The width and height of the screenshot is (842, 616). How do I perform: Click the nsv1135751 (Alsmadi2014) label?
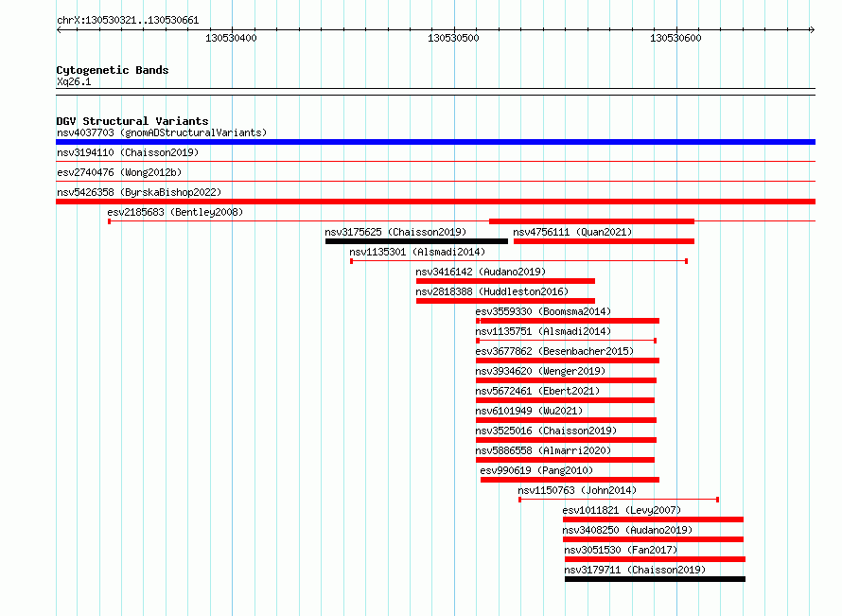pos(543,331)
